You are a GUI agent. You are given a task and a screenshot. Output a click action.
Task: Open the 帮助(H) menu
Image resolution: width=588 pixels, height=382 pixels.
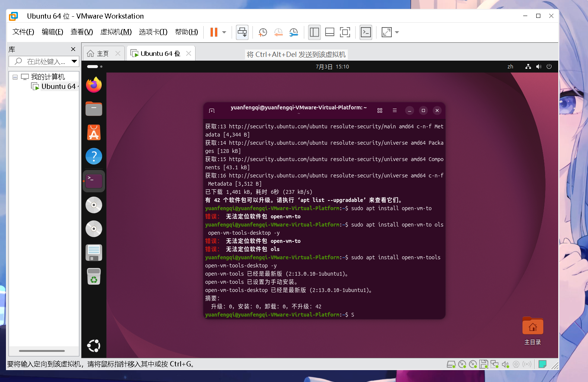pyautogui.click(x=186, y=32)
